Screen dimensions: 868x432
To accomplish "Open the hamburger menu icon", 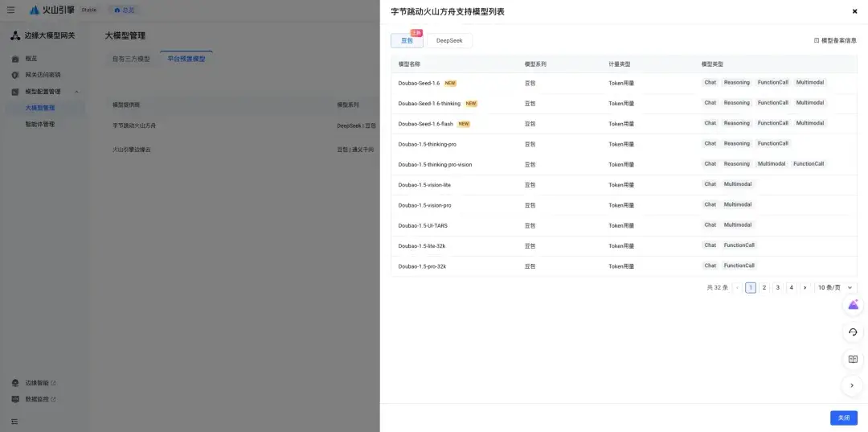I will 11,10.
